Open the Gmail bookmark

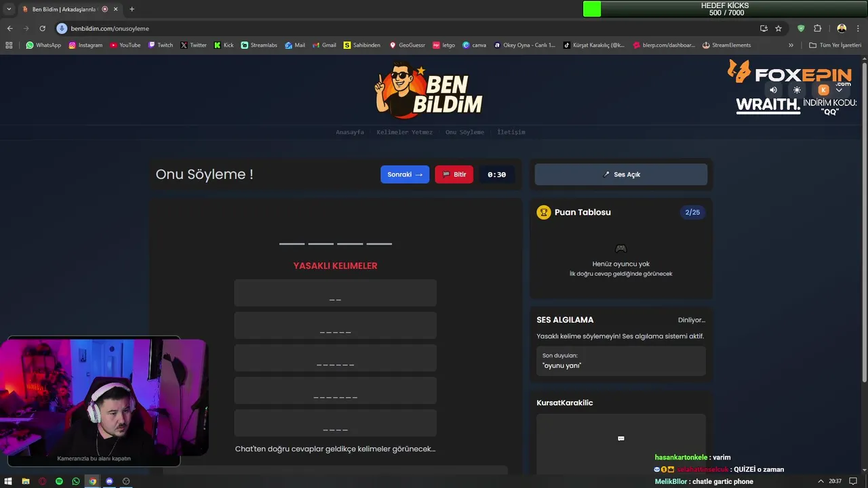(324, 45)
